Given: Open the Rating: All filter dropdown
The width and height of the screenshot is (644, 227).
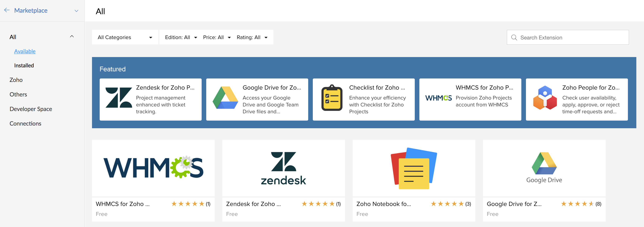Looking at the screenshot, I should pos(252,37).
